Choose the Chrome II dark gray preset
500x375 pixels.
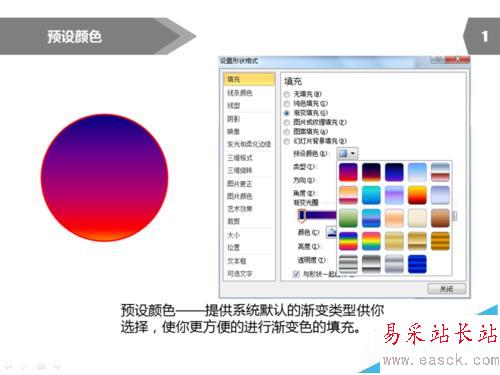pos(371,264)
